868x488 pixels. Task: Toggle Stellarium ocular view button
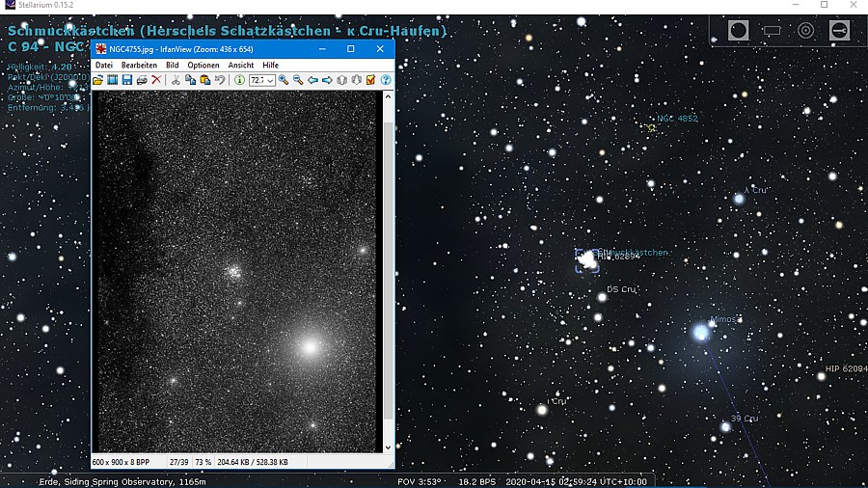coord(739,30)
